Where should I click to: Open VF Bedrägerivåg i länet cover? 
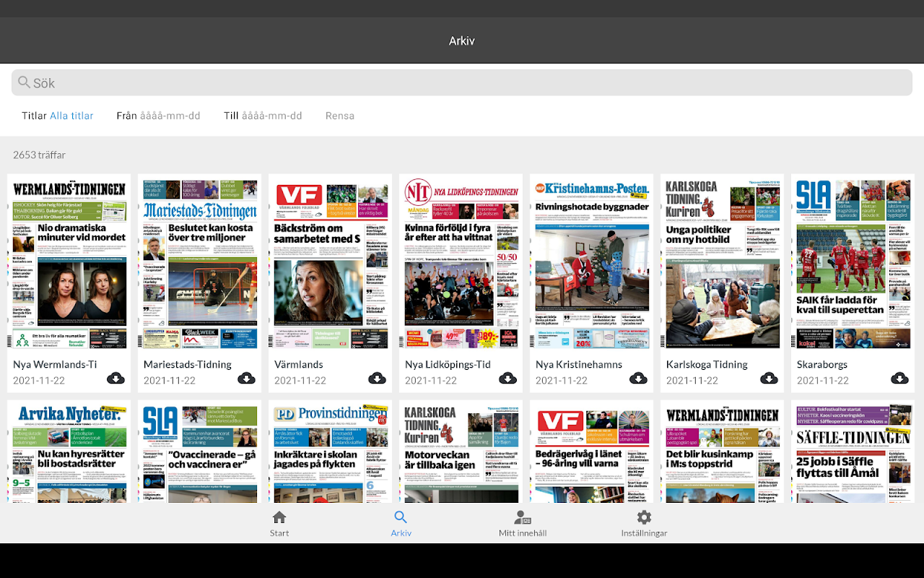pos(592,453)
